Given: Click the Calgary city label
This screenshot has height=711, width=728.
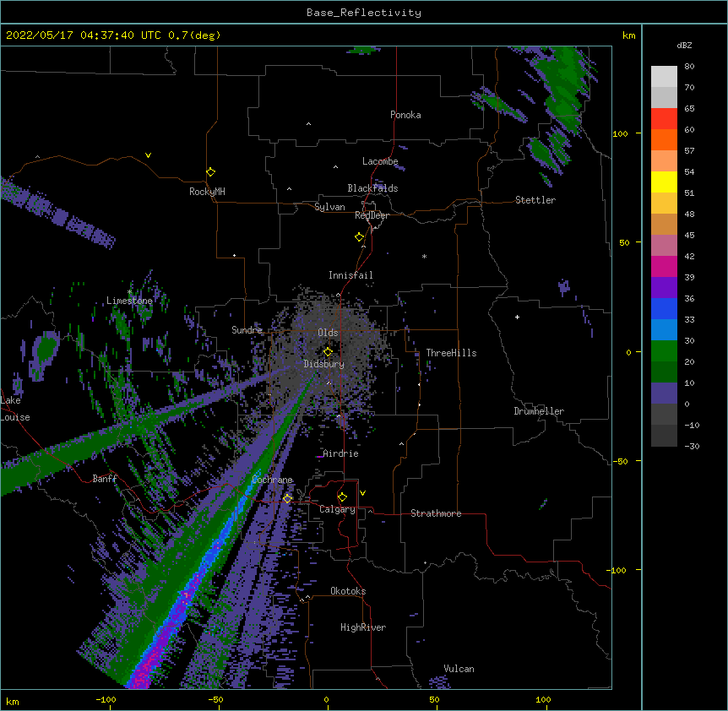Looking at the screenshot, I should (337, 509).
